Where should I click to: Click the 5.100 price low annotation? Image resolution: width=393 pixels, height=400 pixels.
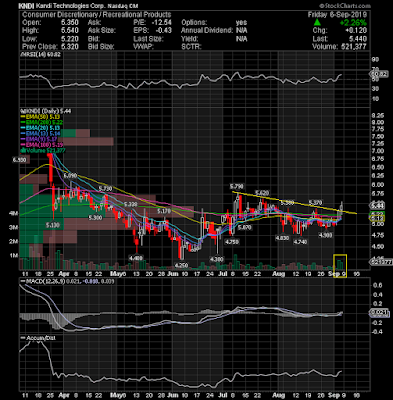point(53,226)
